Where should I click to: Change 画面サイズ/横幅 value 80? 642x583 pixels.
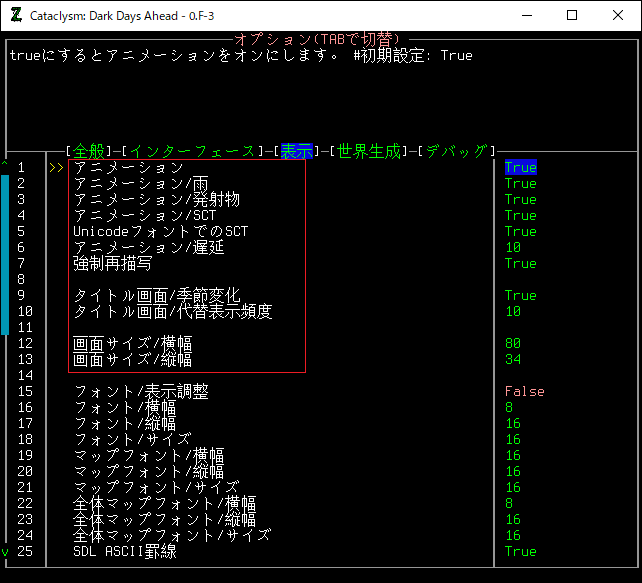[512, 344]
